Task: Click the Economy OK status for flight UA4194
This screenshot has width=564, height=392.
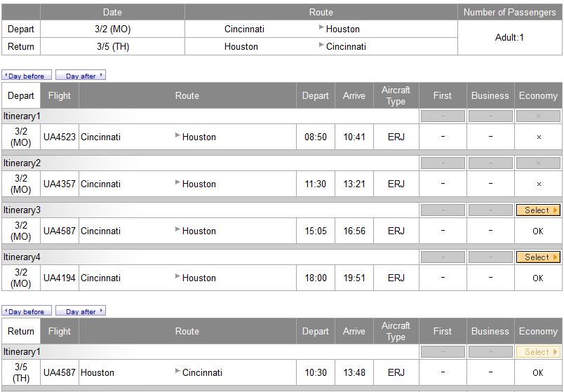Action: coord(538,278)
